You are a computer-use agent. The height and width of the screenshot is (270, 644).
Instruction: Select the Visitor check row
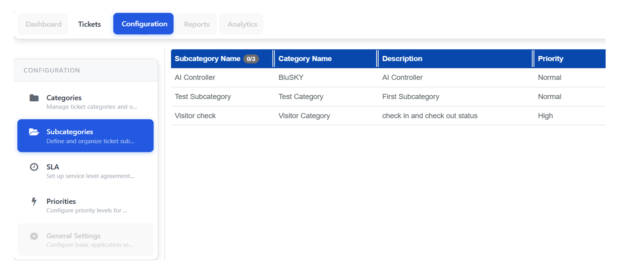(x=195, y=116)
